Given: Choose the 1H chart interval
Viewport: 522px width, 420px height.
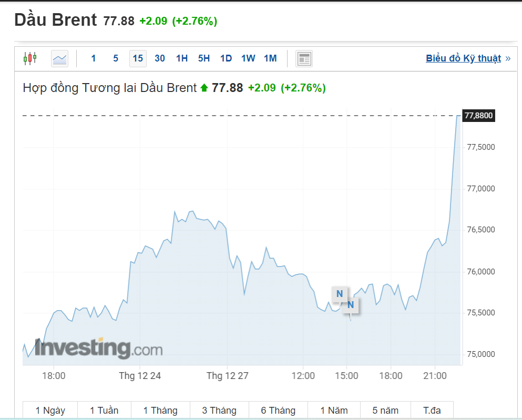Looking at the screenshot, I should pos(182,58).
